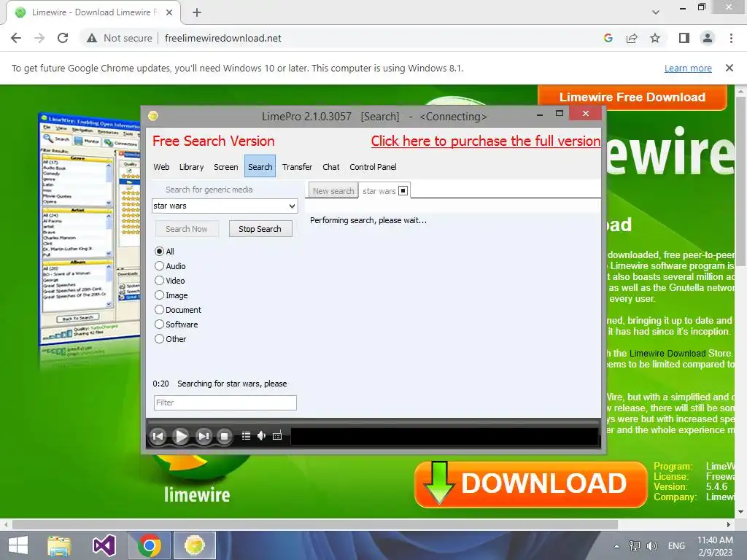The height and width of the screenshot is (560, 747).
Task: Click the LimePro player seek bar
Action: click(373, 422)
